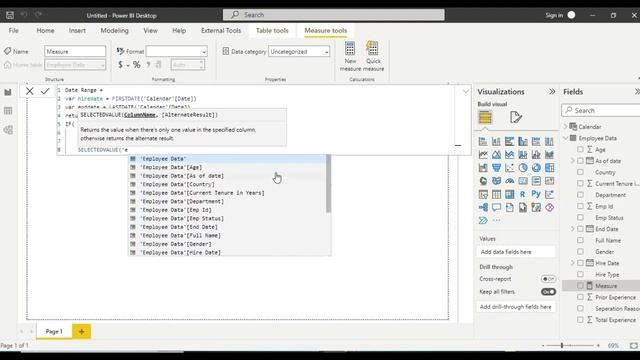Open the Model view in left sidebar
The height and width of the screenshot is (360, 640).
pos(8,130)
